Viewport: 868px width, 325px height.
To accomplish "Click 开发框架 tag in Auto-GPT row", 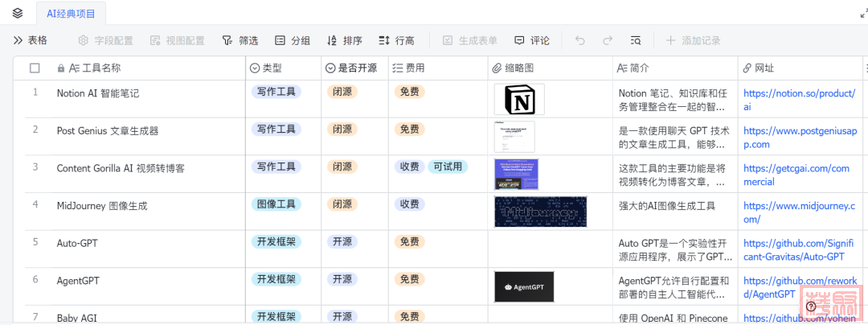I will [x=276, y=242].
